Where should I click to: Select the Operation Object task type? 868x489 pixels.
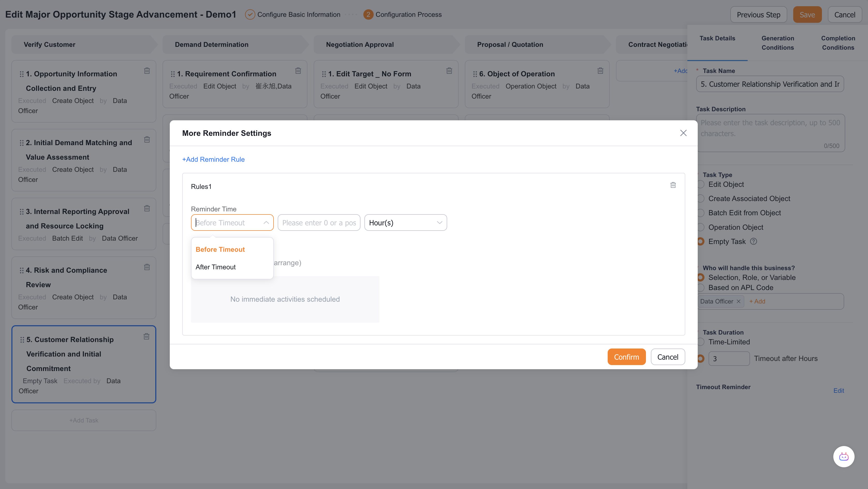coord(701,227)
